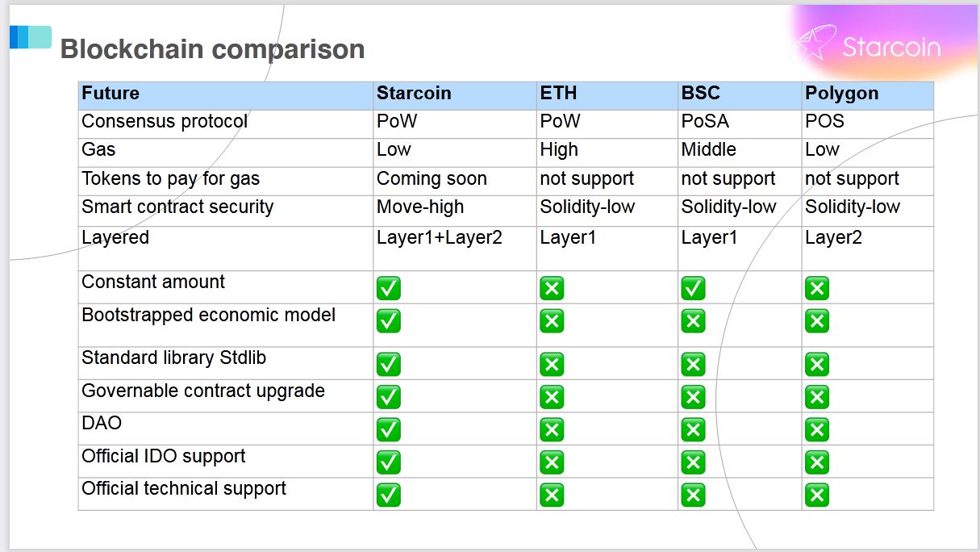Image resolution: width=980 pixels, height=552 pixels.
Task: Click Polygon's cross mark for Official technical support
Action: pos(816,495)
